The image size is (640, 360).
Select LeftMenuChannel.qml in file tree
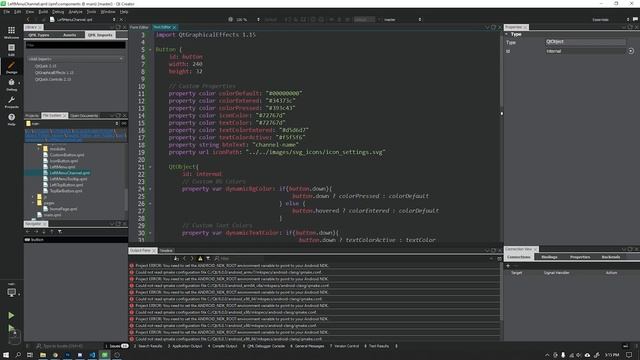pyautogui.click(x=70, y=173)
